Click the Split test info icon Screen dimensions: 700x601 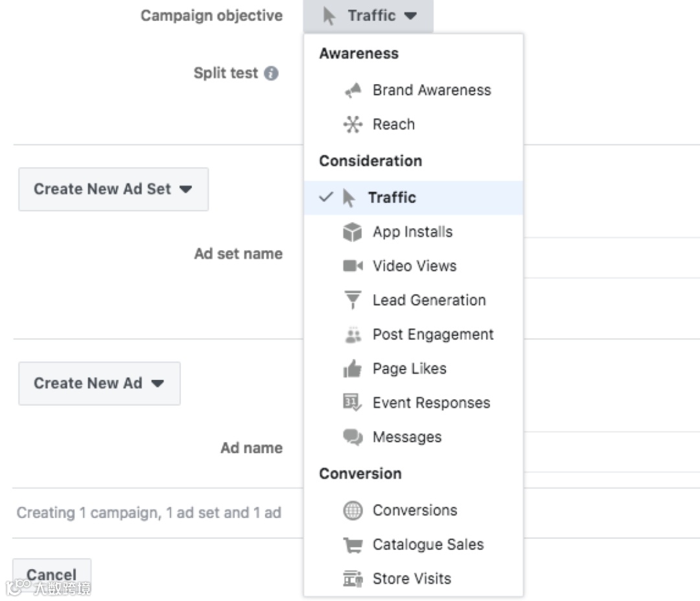272,73
